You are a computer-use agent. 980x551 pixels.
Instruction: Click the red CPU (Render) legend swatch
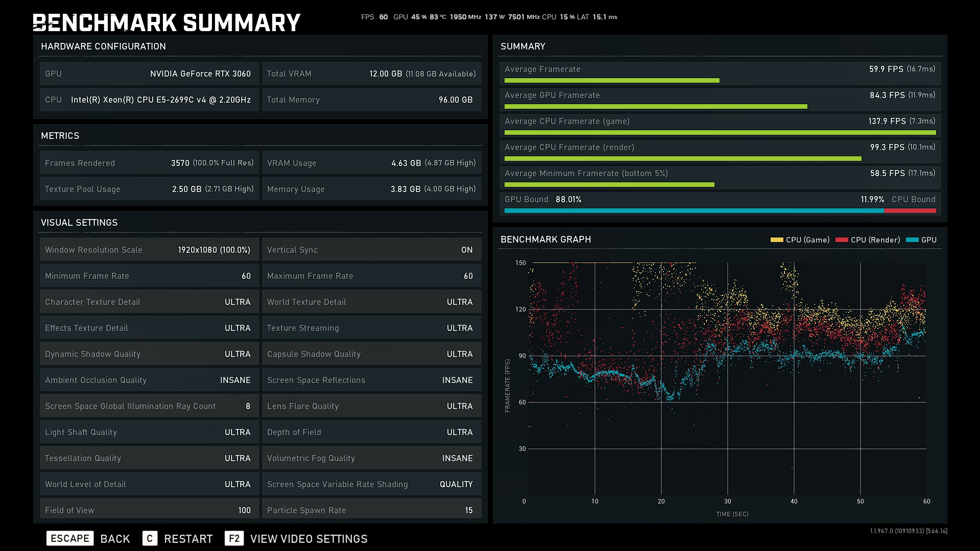(x=842, y=240)
